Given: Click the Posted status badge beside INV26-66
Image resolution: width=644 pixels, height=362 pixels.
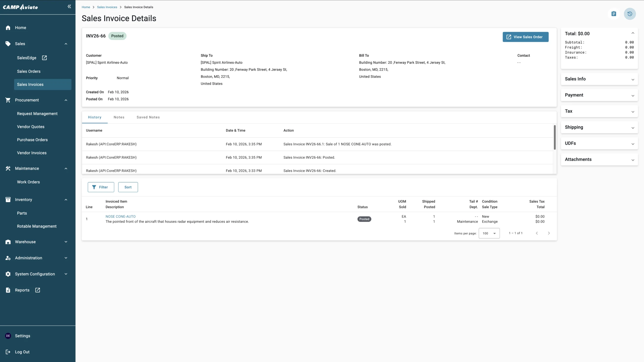Looking at the screenshot, I should tap(117, 36).
